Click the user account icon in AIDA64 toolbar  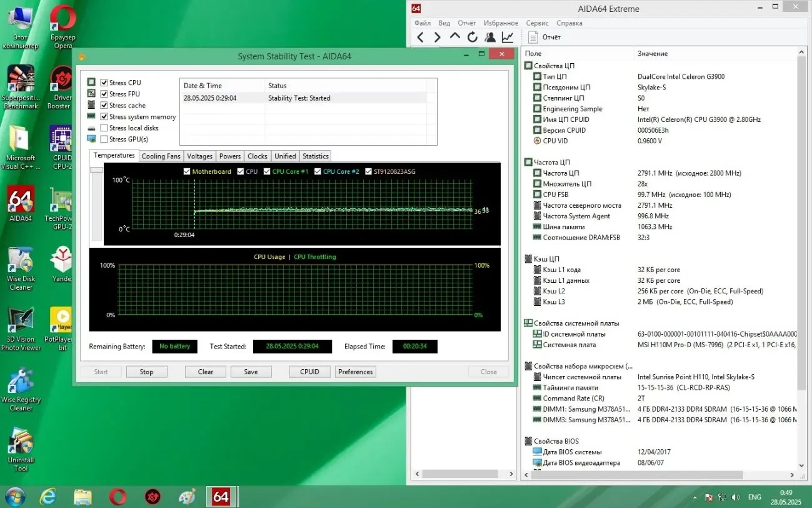pyautogui.click(x=489, y=37)
